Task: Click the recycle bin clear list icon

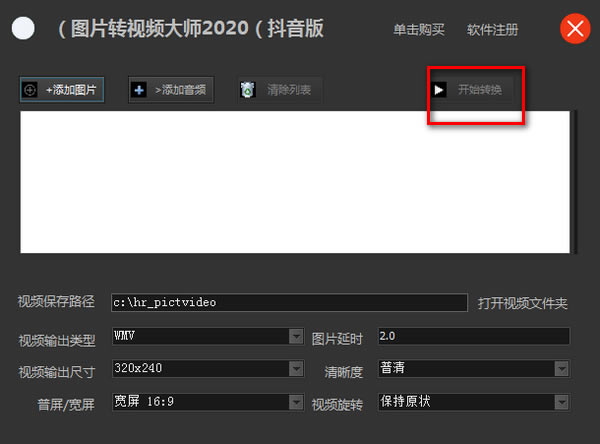Action: point(248,90)
